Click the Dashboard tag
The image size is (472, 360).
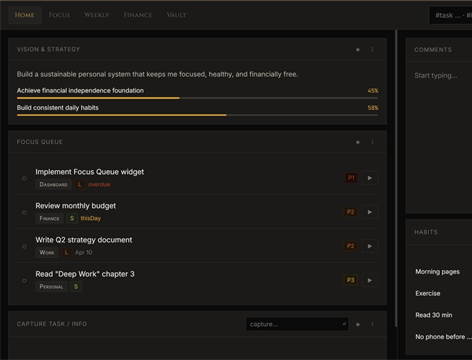pos(53,185)
